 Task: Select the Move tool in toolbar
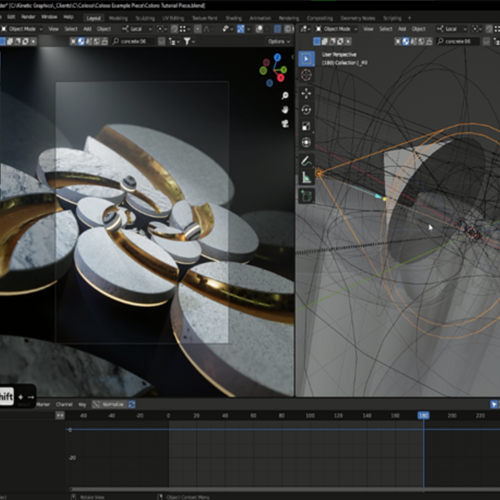[x=306, y=94]
